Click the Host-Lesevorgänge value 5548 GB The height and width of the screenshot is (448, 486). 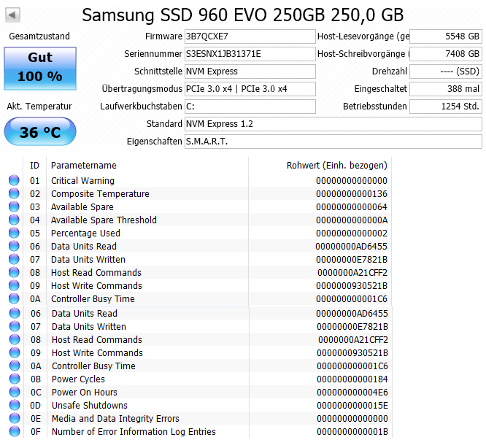446,36
